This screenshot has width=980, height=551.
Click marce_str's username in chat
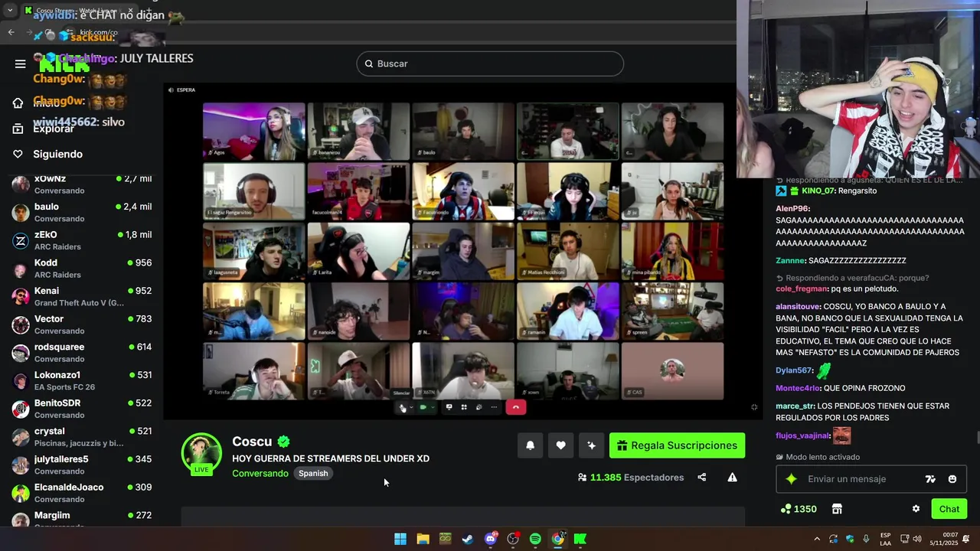[795, 406]
